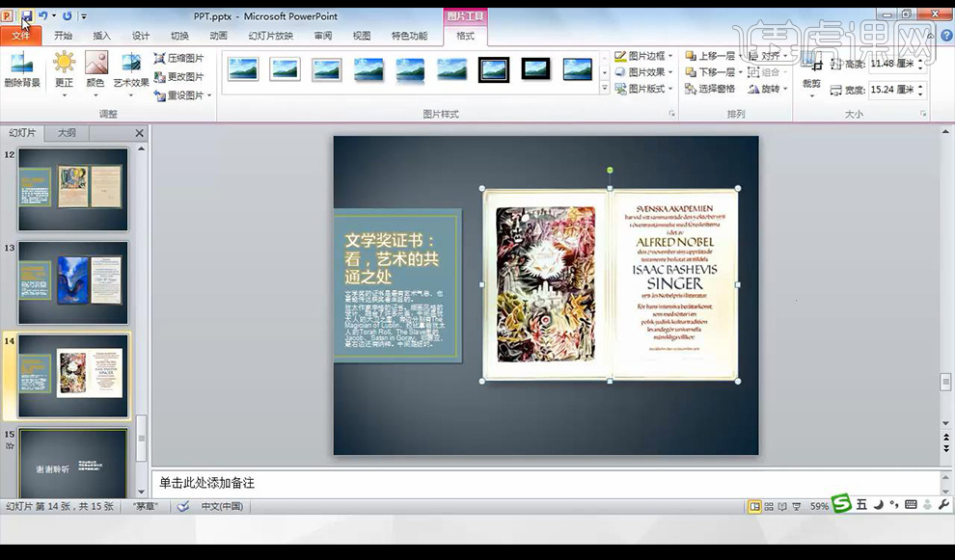Open the 旋转 rotate dropdown
This screenshot has width=955, height=560.
(768, 89)
